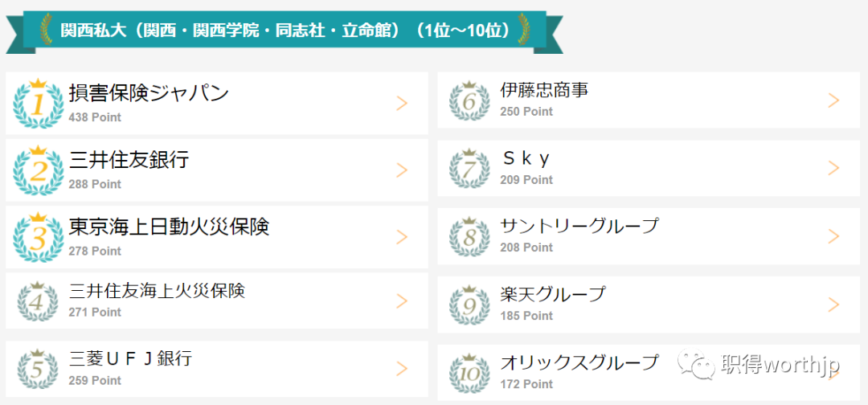This screenshot has height=405, width=868.
Task: Click the rank 8 laurel badge icon
Action: click(x=469, y=236)
